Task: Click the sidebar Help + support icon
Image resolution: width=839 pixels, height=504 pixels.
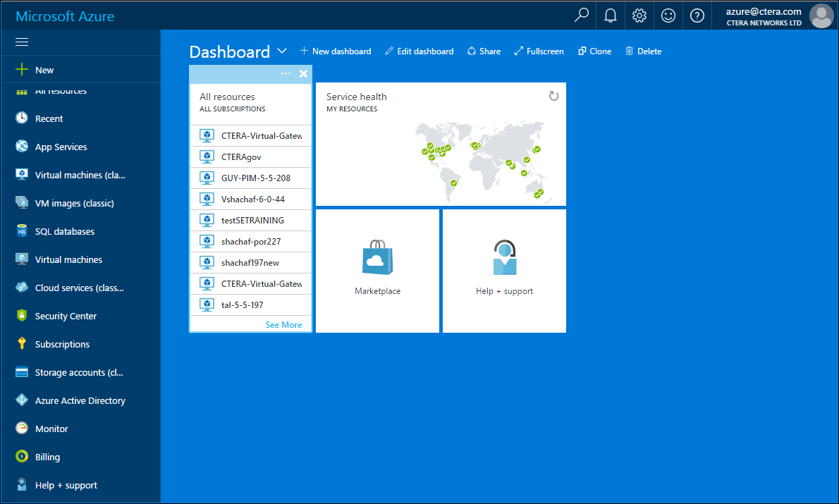Action: coord(22,485)
